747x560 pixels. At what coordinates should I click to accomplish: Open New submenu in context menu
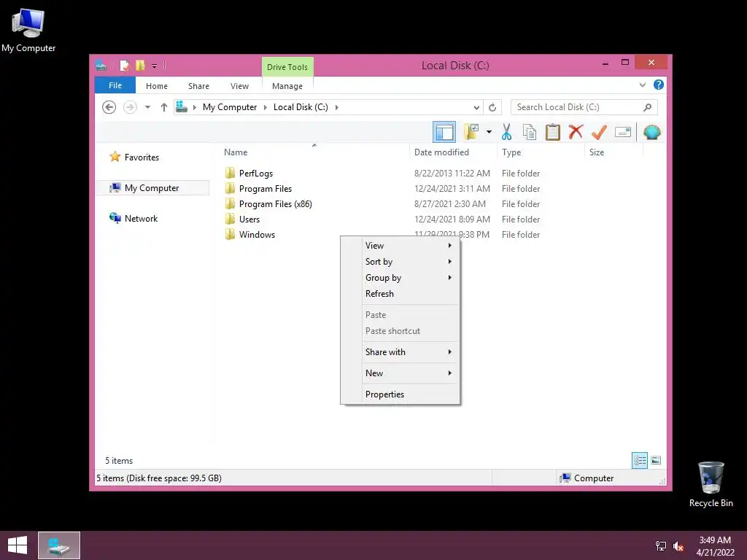(400, 373)
